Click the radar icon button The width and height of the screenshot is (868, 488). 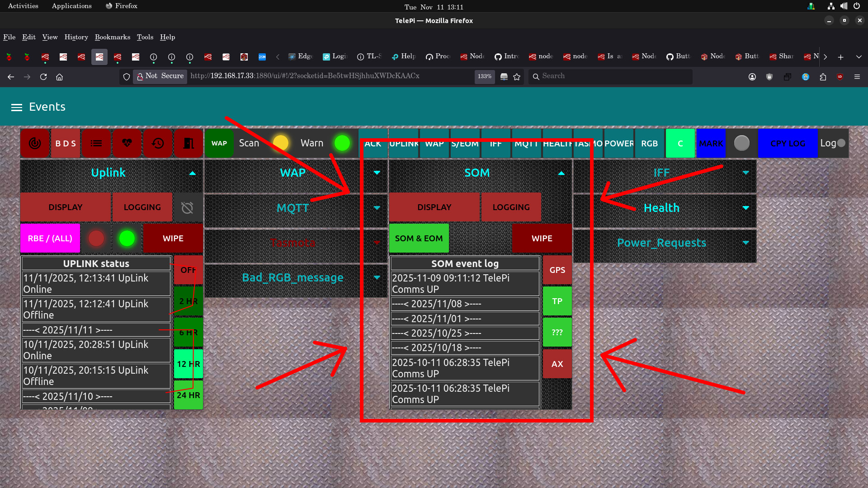35,143
